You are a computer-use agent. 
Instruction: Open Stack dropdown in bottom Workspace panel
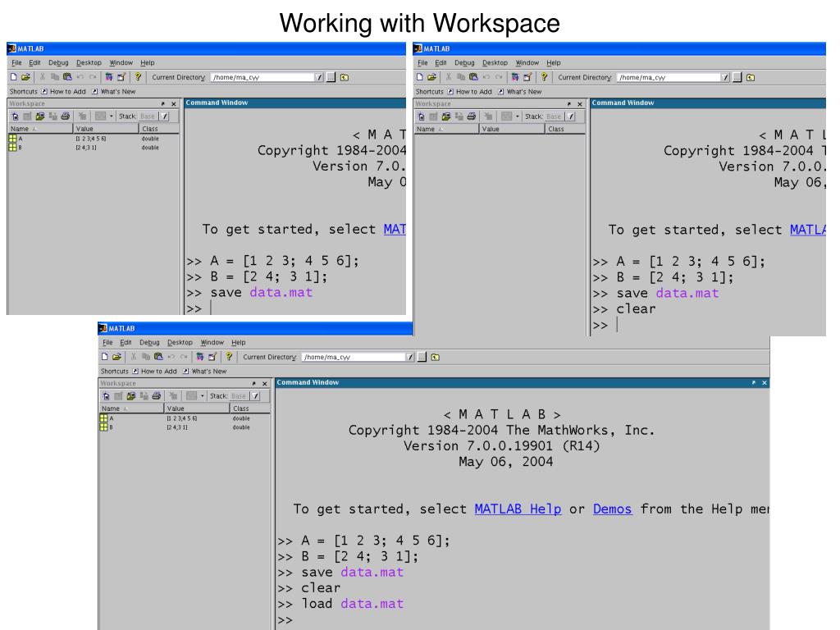pyautogui.click(x=256, y=396)
